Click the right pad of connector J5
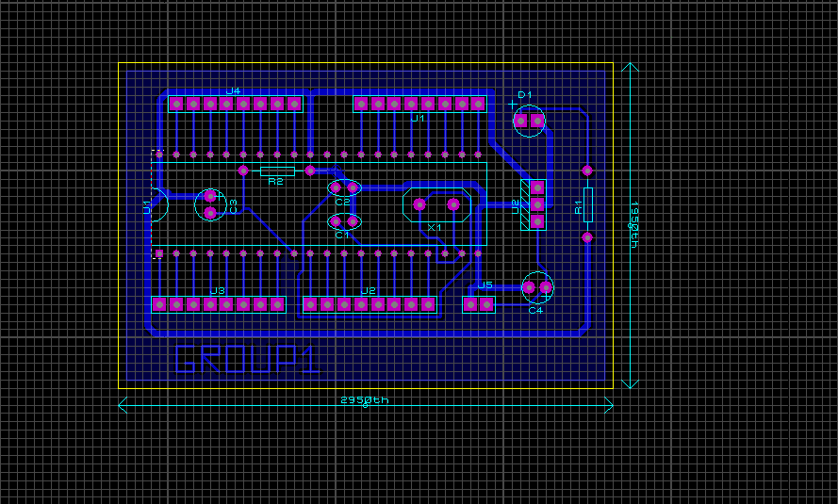Viewport: 838px width, 504px height. [487, 305]
